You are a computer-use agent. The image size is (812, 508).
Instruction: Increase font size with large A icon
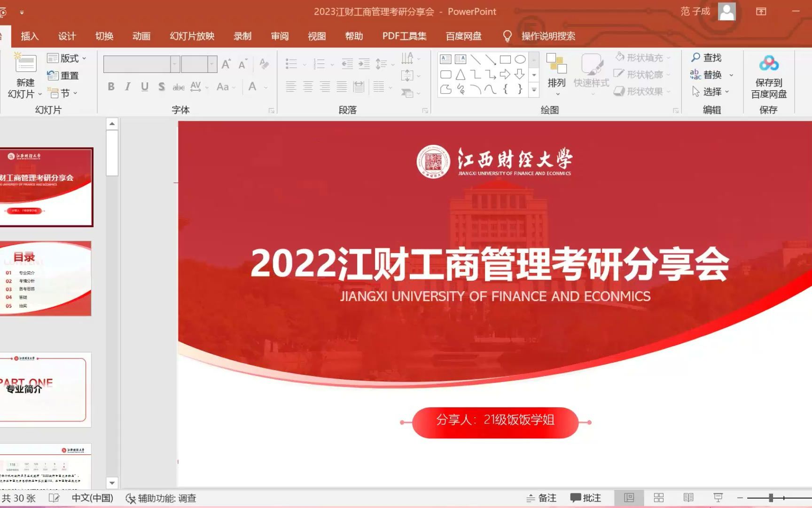pos(226,64)
